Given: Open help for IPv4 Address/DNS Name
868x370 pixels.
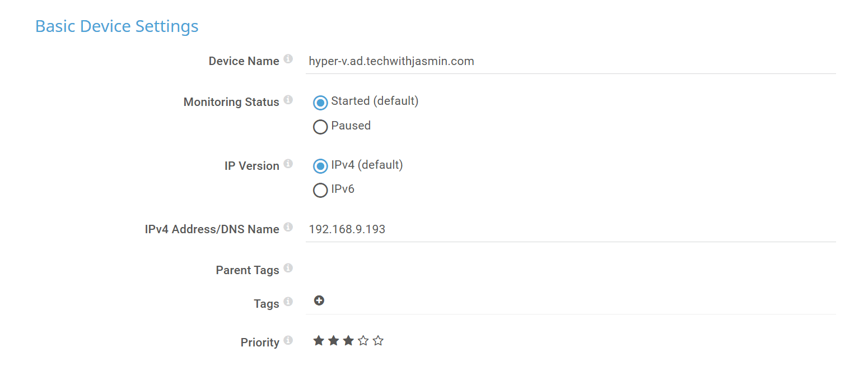Looking at the screenshot, I should 288,227.
